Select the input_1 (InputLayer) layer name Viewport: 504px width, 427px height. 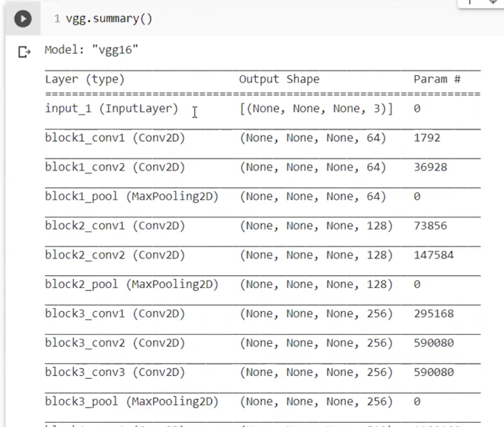tap(112, 109)
